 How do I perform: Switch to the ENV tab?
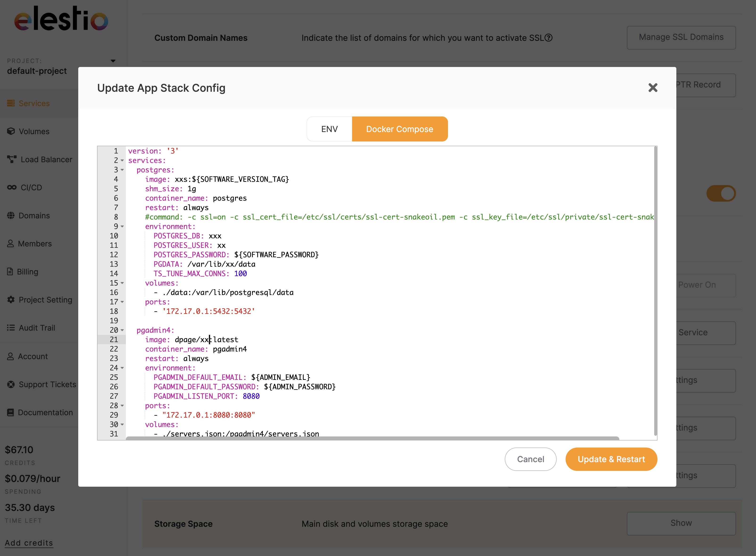pyautogui.click(x=329, y=129)
